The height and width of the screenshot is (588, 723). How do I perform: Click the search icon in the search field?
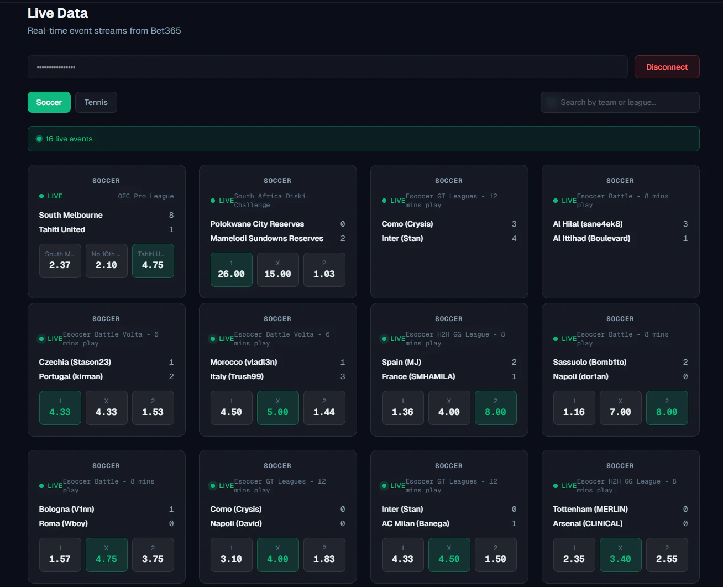point(551,102)
